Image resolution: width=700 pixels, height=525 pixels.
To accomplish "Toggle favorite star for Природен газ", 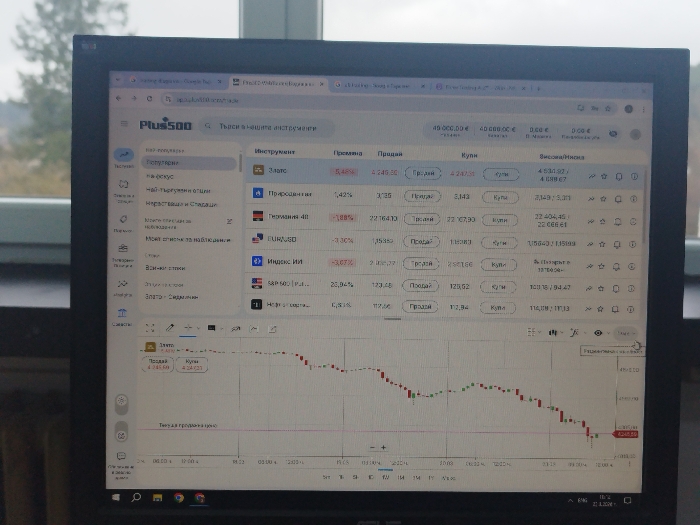I will tap(604, 199).
